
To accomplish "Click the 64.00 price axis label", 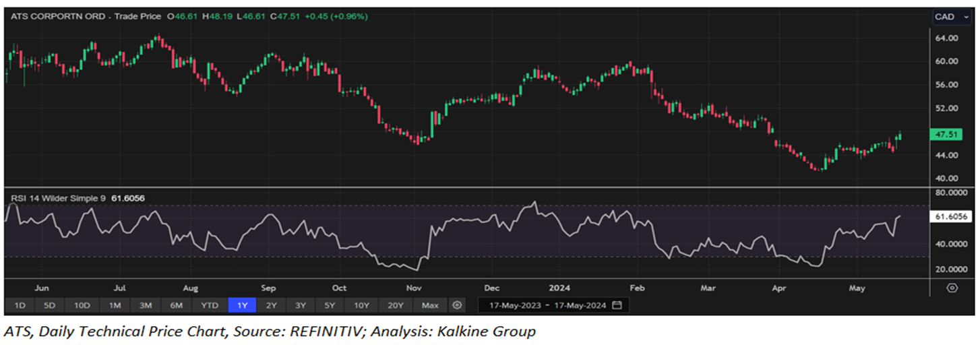I will [948, 38].
